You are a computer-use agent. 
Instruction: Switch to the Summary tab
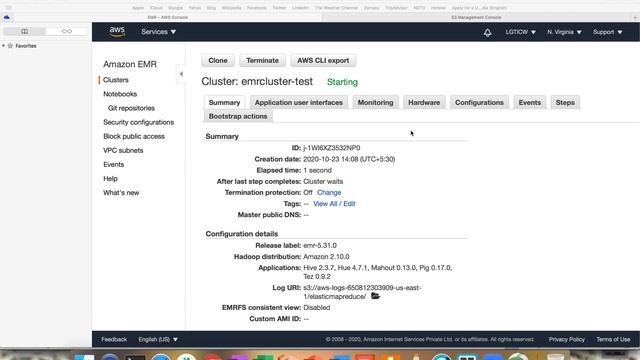(224, 102)
